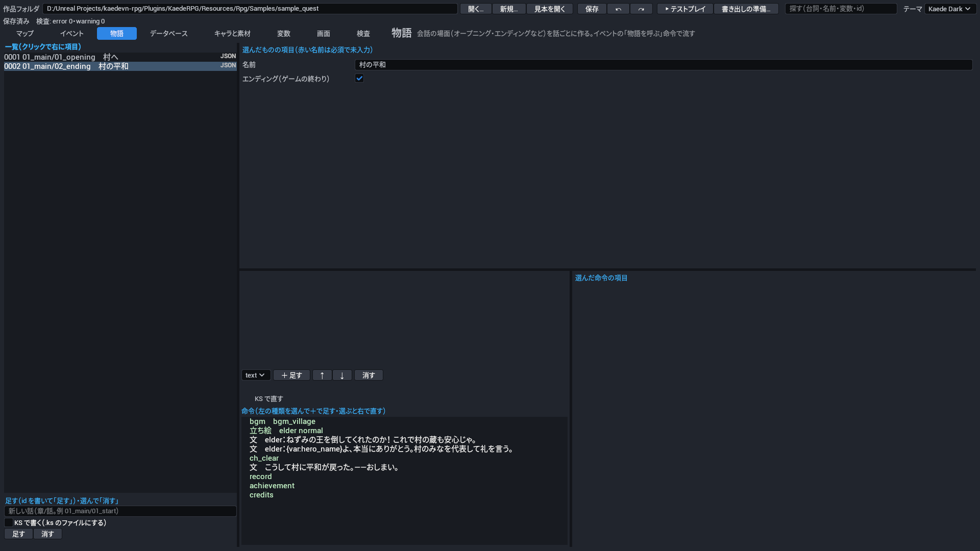Screen dimensions: 980x551
Task: Open the データベース tab
Action: (168, 34)
